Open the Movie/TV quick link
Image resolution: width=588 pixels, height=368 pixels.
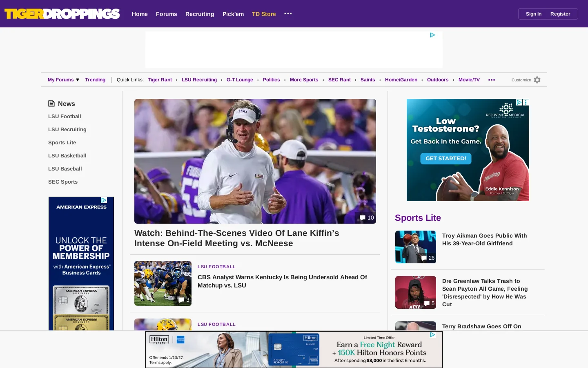point(469,80)
